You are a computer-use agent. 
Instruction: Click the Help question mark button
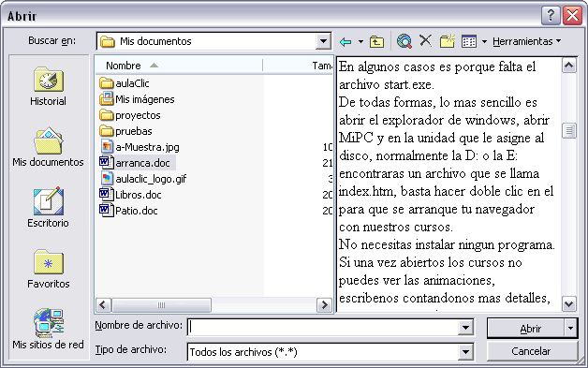pos(551,16)
